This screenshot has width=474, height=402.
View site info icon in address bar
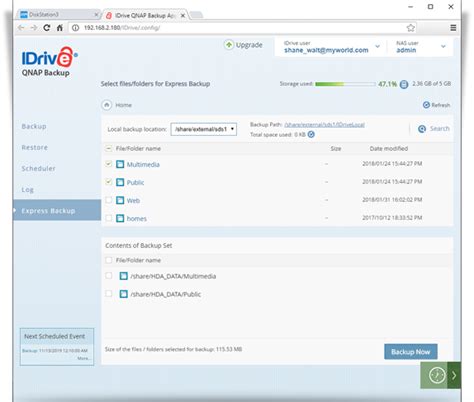click(76, 28)
